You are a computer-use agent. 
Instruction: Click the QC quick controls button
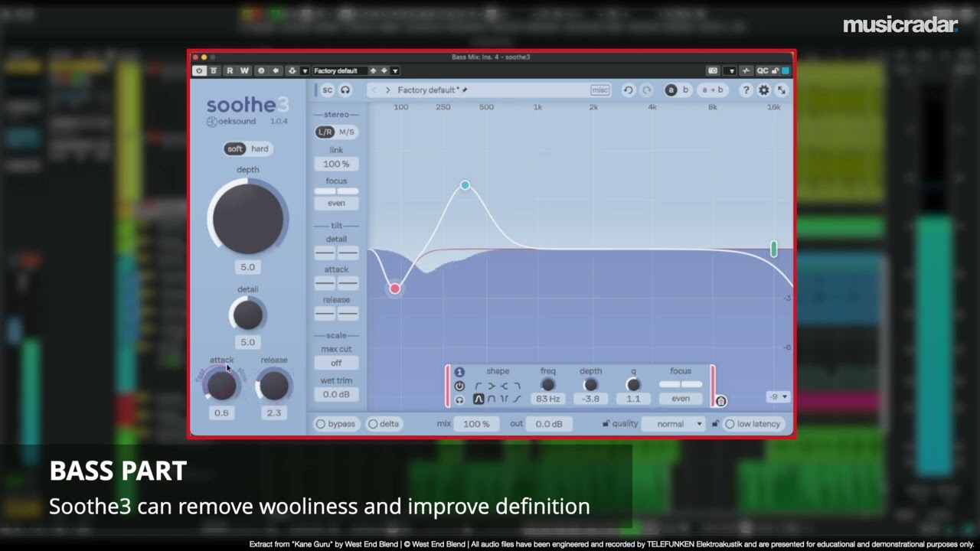763,70
